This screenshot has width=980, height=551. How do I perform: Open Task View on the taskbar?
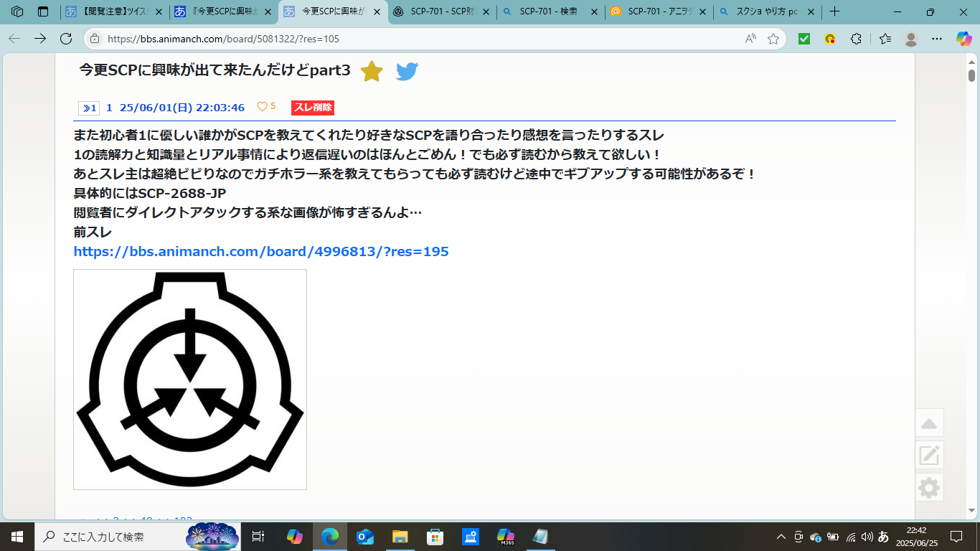(258, 537)
